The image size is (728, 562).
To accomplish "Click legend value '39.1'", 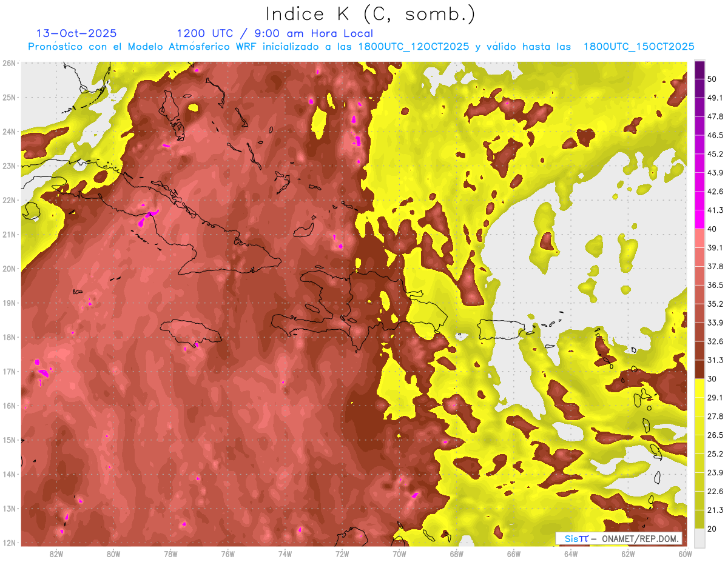I will coord(715,247).
